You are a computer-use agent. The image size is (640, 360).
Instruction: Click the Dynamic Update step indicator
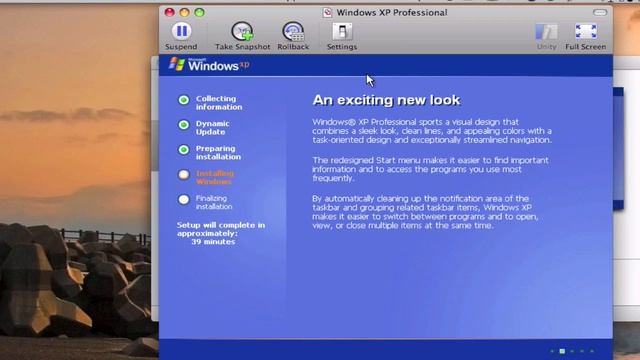tap(184, 125)
